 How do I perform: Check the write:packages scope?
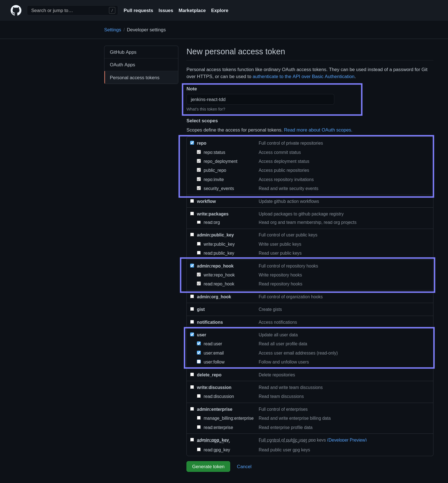192,214
